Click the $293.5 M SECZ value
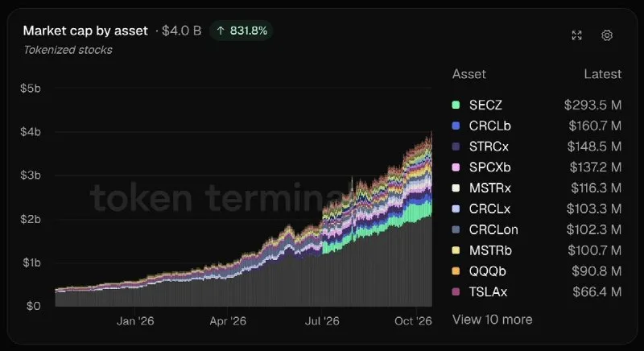 pos(592,105)
